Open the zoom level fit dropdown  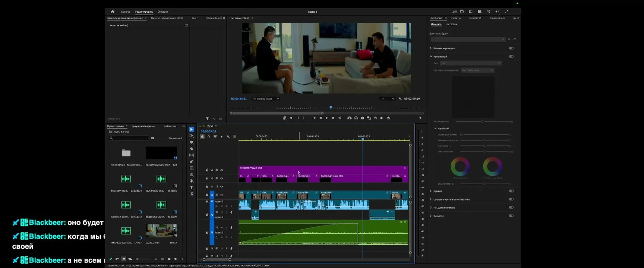click(266, 99)
